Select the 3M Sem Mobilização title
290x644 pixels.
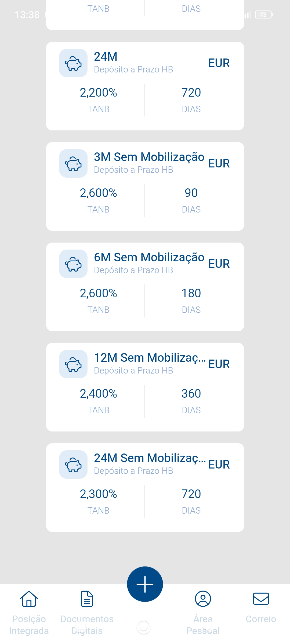coord(149,157)
